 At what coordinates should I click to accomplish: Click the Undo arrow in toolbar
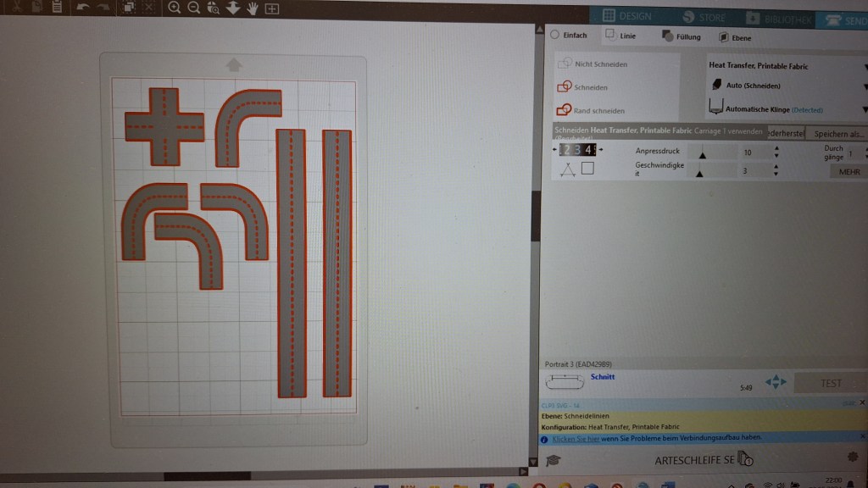[82, 8]
